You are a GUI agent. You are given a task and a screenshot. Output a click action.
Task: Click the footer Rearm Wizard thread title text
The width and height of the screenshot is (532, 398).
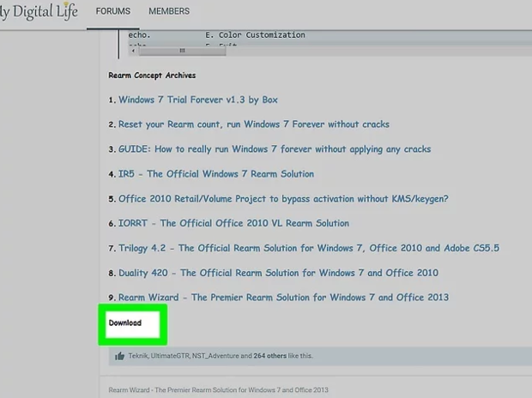pos(218,390)
